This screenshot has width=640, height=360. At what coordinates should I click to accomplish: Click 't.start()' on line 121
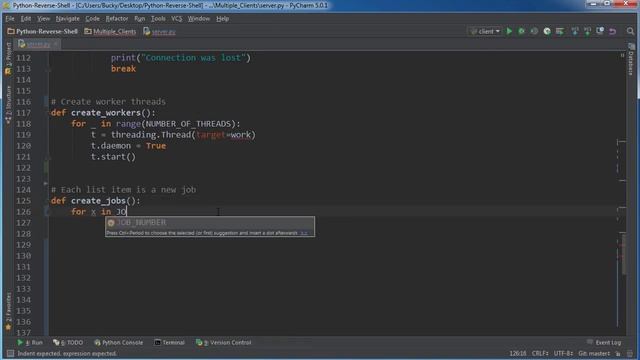(x=113, y=157)
